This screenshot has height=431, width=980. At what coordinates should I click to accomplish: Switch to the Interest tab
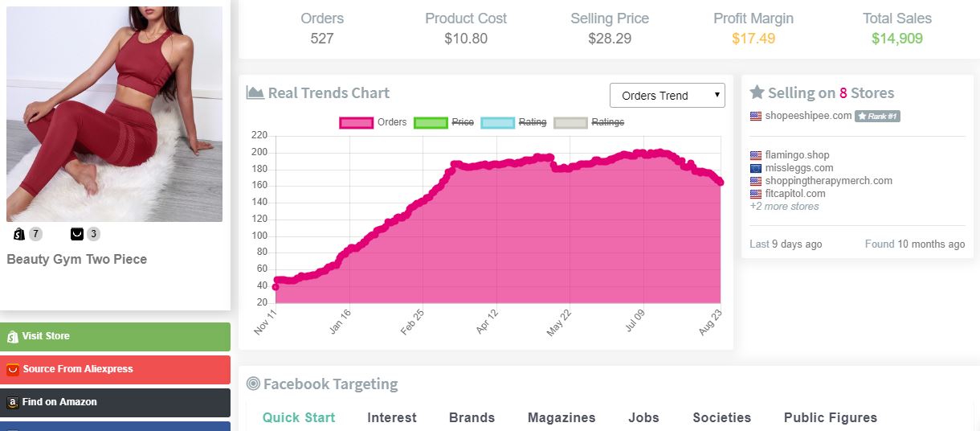coord(392,417)
